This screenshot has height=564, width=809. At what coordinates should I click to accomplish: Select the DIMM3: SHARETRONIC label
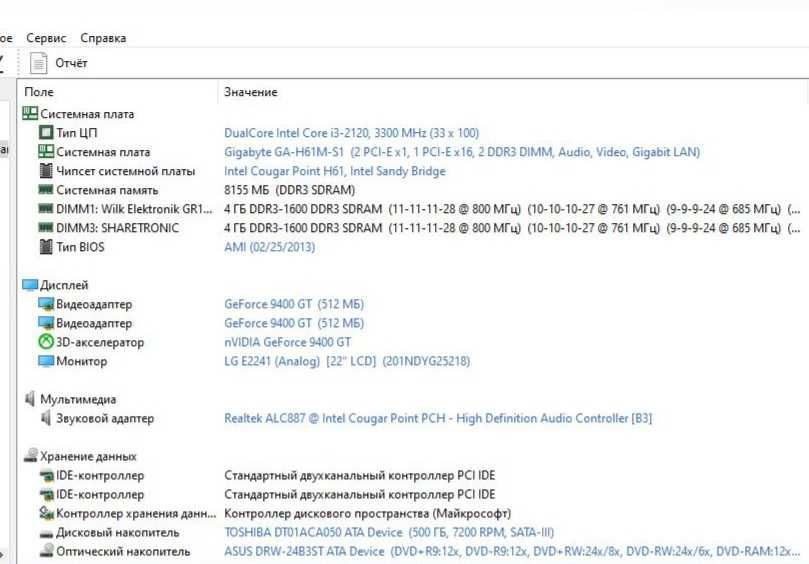pyautogui.click(x=118, y=228)
